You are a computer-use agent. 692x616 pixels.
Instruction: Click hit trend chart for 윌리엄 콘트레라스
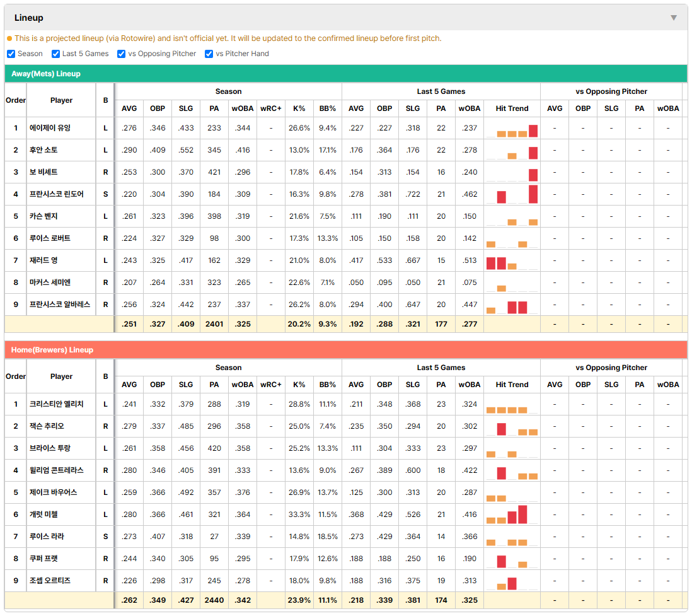[x=512, y=470]
